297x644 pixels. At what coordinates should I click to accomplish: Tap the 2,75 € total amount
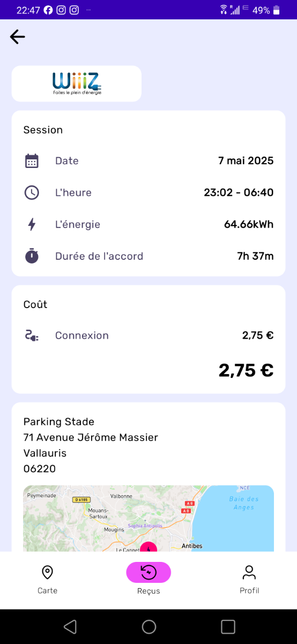(x=246, y=370)
